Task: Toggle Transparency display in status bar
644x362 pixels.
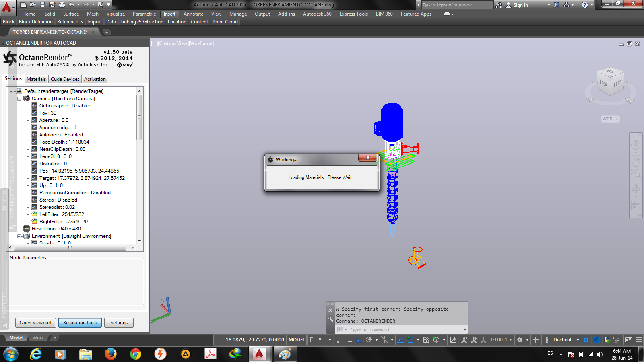Action: tap(426, 340)
